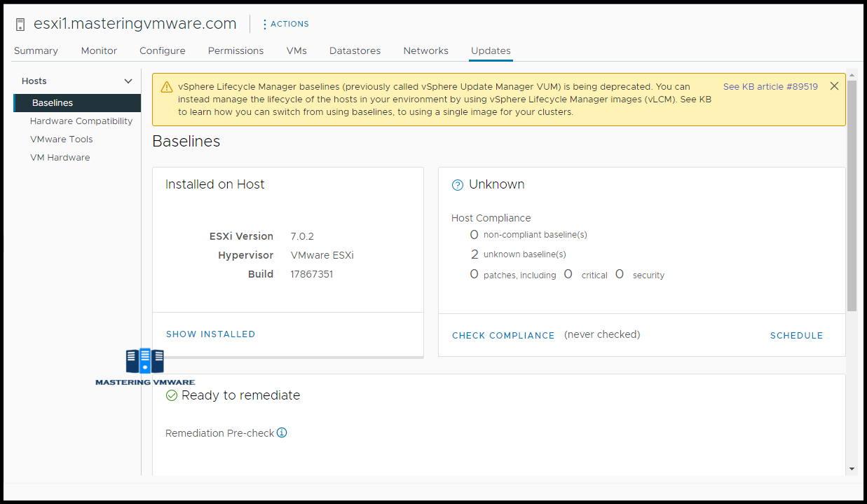Select Baselines in the sidebar
Screen dimensions: 867x504
coord(77,103)
